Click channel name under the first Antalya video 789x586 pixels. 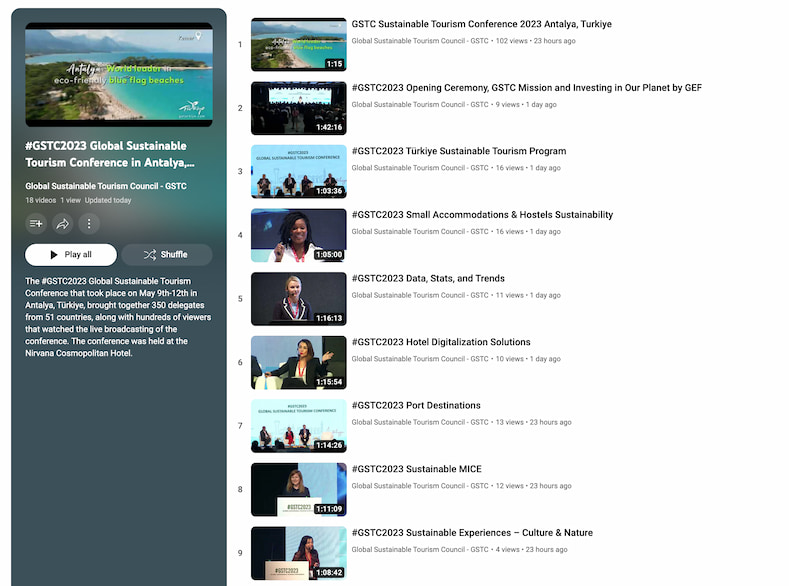click(420, 41)
